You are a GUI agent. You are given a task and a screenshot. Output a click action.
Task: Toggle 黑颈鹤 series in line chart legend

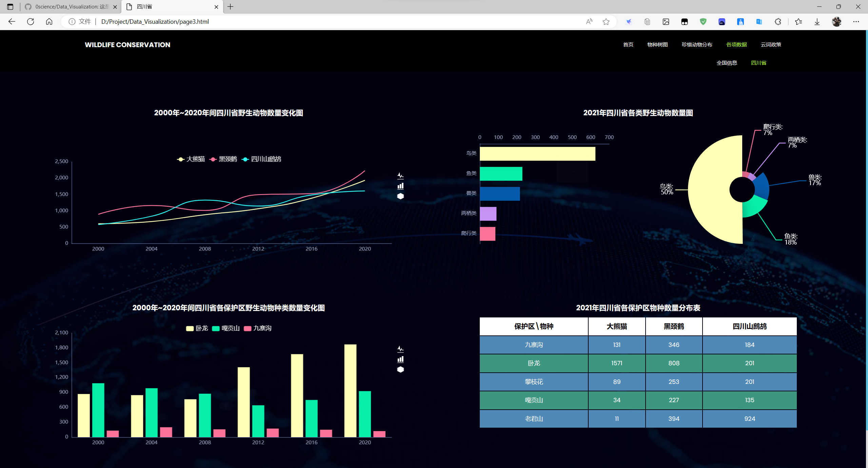[x=223, y=159]
